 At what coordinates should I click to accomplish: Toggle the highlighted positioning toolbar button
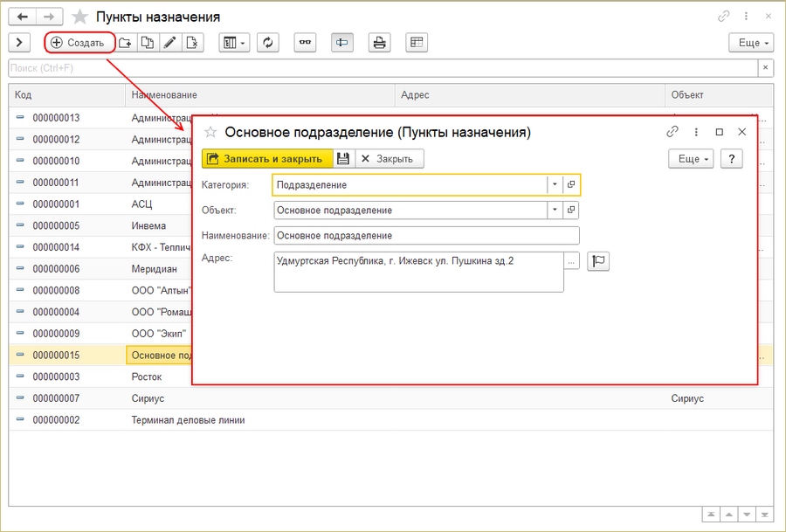[341, 43]
